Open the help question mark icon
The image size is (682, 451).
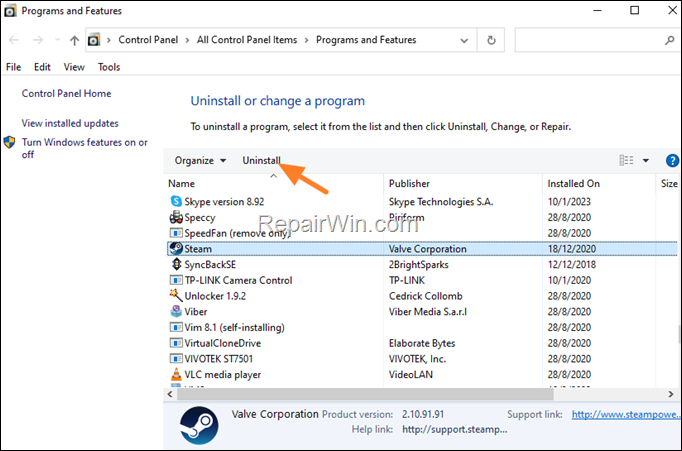coord(672,160)
